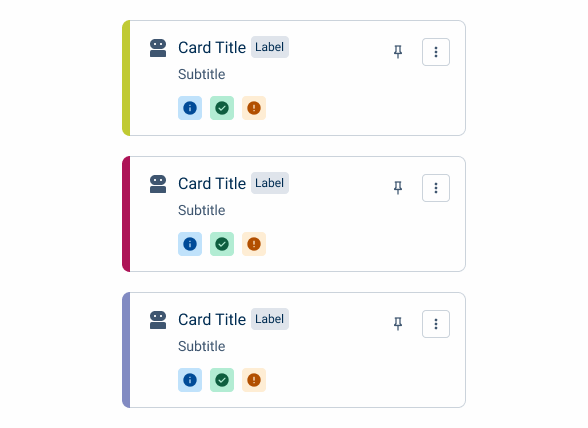
Task: Open the kebab menu on the yellow-green card
Action: [436, 52]
